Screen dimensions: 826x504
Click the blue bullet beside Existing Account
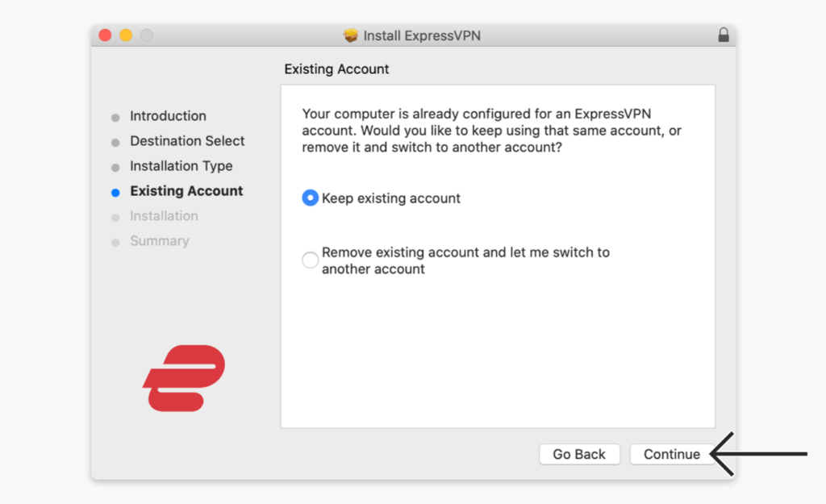[x=115, y=191]
